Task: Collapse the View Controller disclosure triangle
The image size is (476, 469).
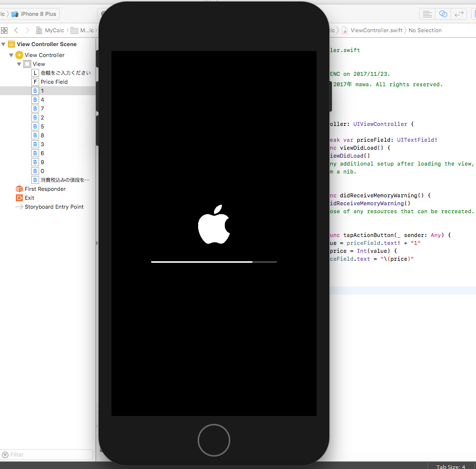Action: (11, 56)
